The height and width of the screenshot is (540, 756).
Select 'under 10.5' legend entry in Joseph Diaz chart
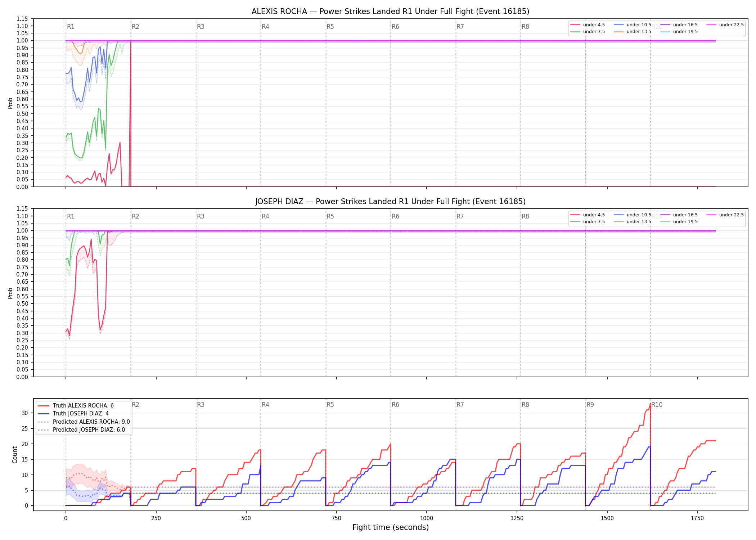pos(633,215)
